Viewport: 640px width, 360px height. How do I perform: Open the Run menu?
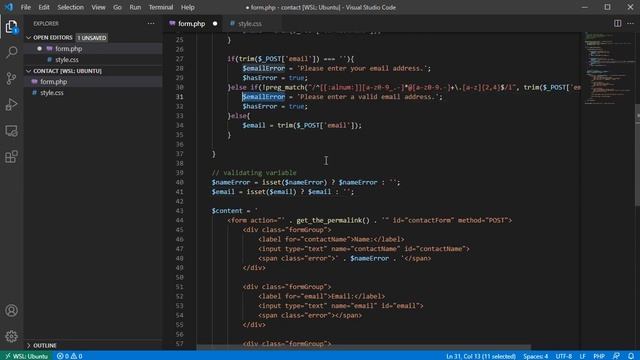(x=135, y=7)
